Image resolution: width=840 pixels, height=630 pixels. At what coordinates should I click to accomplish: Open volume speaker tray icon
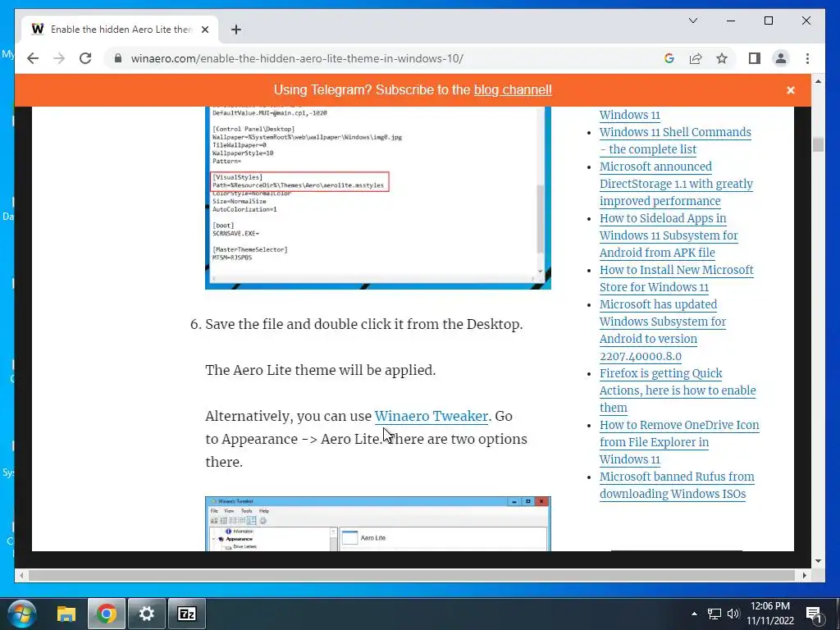733,614
